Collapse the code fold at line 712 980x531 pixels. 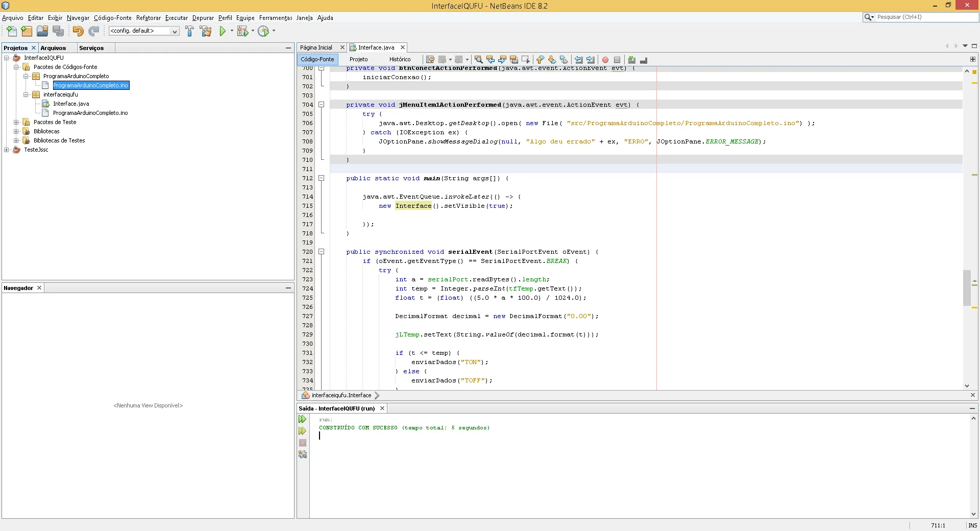pyautogui.click(x=322, y=178)
